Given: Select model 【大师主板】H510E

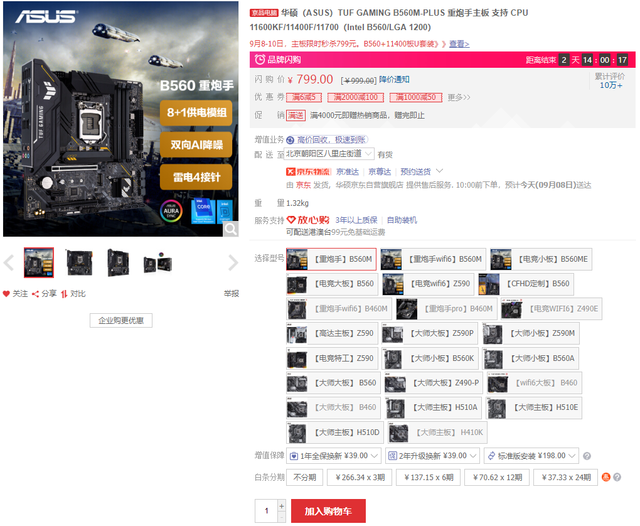Looking at the screenshot, I should click(x=534, y=408).
